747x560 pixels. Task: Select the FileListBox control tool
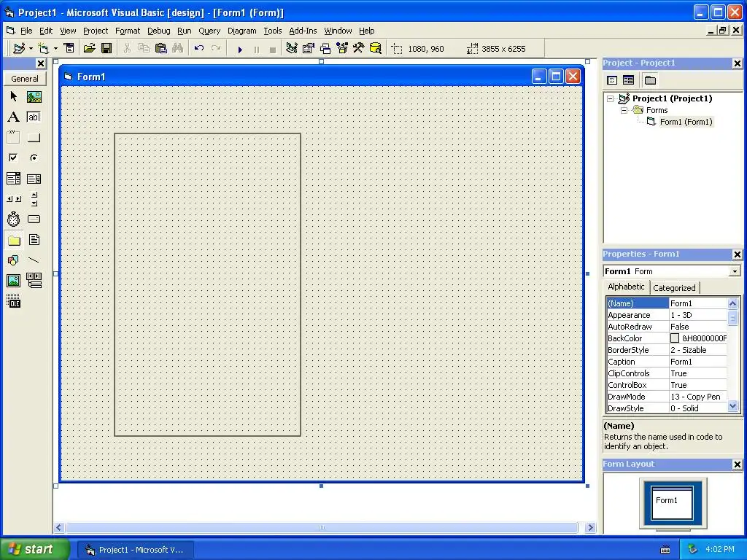tap(34, 240)
